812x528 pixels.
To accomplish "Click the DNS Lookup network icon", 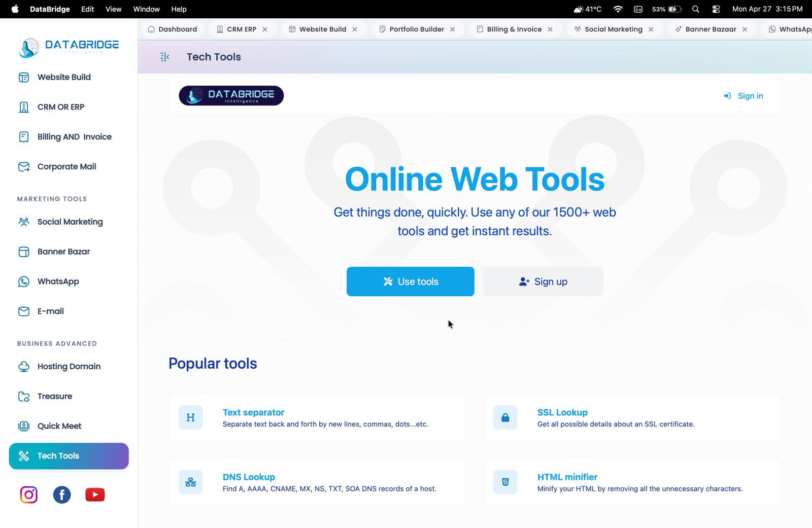I will tap(191, 482).
